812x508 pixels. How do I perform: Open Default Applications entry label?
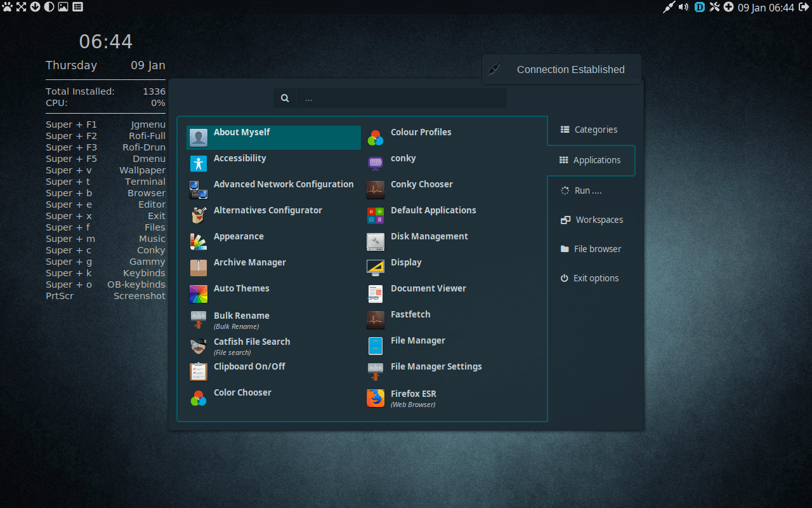pos(433,210)
